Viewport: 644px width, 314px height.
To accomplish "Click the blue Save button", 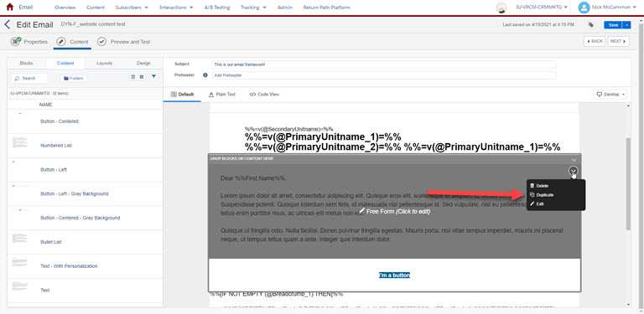I will coord(613,25).
